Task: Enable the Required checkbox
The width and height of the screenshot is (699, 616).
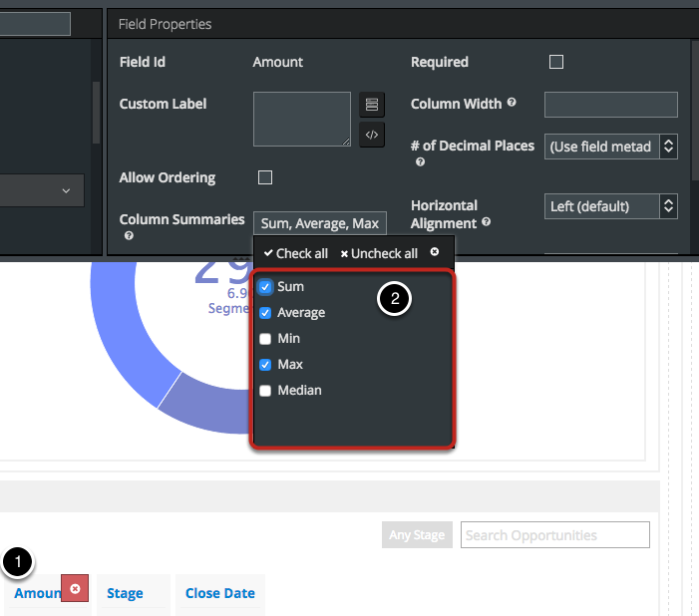Action: [x=556, y=62]
